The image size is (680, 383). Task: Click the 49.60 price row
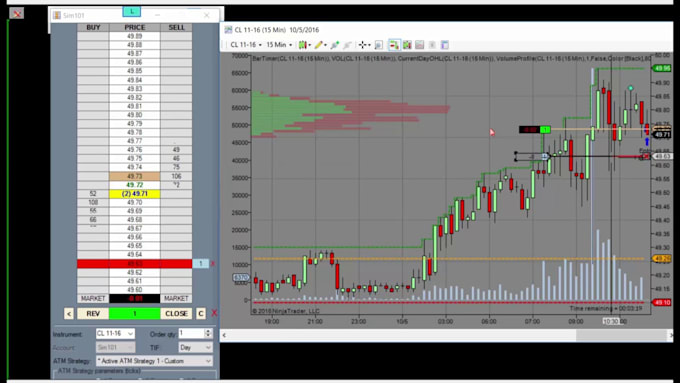(134, 290)
